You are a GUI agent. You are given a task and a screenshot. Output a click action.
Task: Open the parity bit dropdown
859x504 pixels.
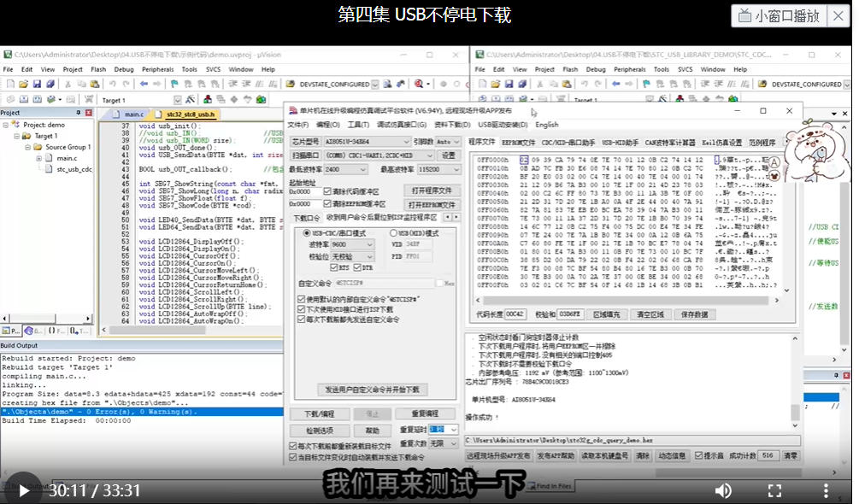coord(352,256)
